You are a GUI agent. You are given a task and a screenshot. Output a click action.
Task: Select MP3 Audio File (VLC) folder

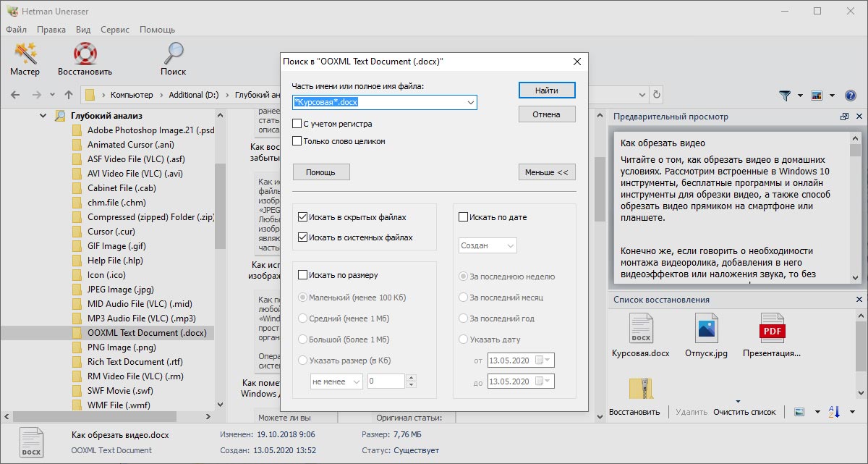click(142, 318)
